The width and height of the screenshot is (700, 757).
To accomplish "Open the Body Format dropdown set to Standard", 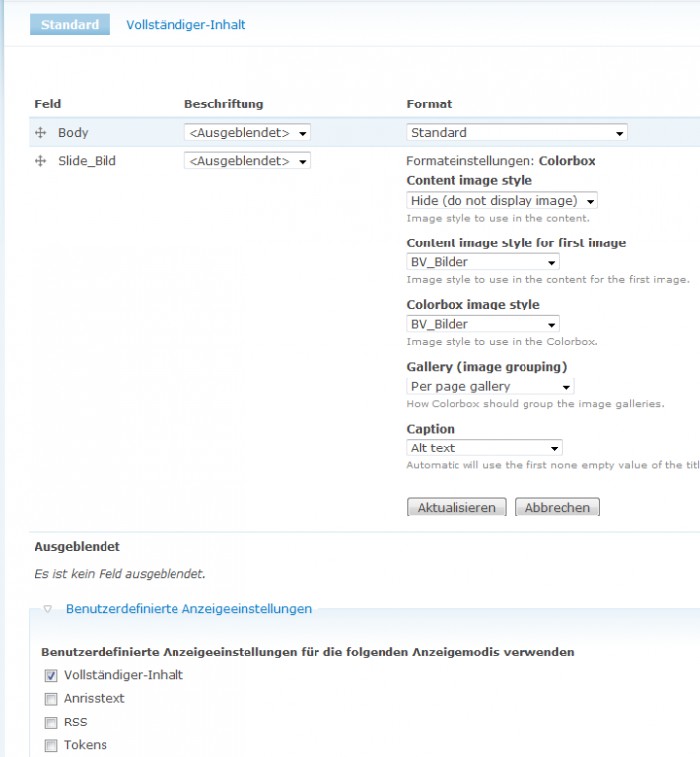I will point(517,133).
